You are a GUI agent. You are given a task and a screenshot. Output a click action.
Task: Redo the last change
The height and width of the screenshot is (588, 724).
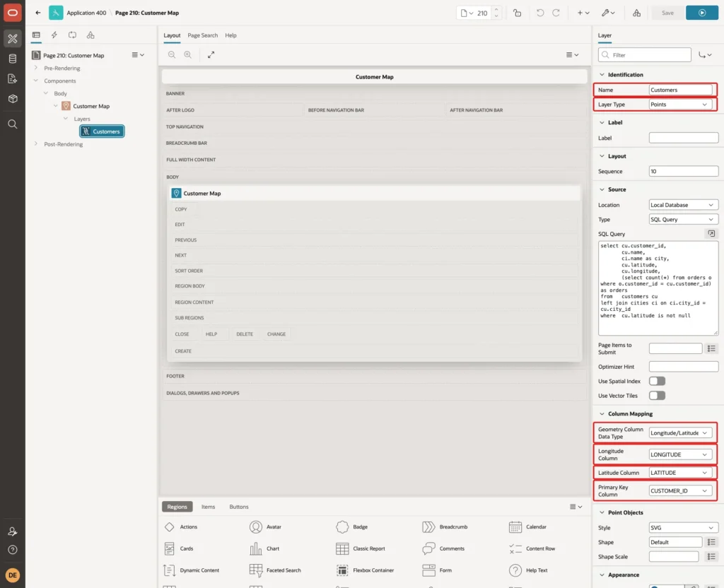(x=556, y=13)
